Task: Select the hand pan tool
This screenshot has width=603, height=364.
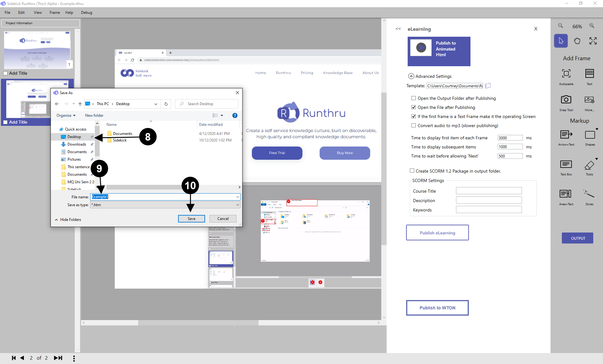Action: click(x=577, y=41)
